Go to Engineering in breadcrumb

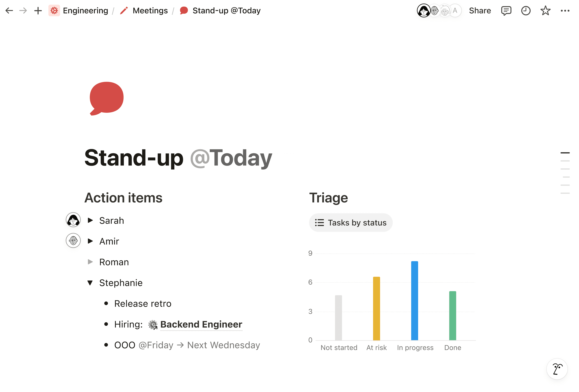click(85, 10)
